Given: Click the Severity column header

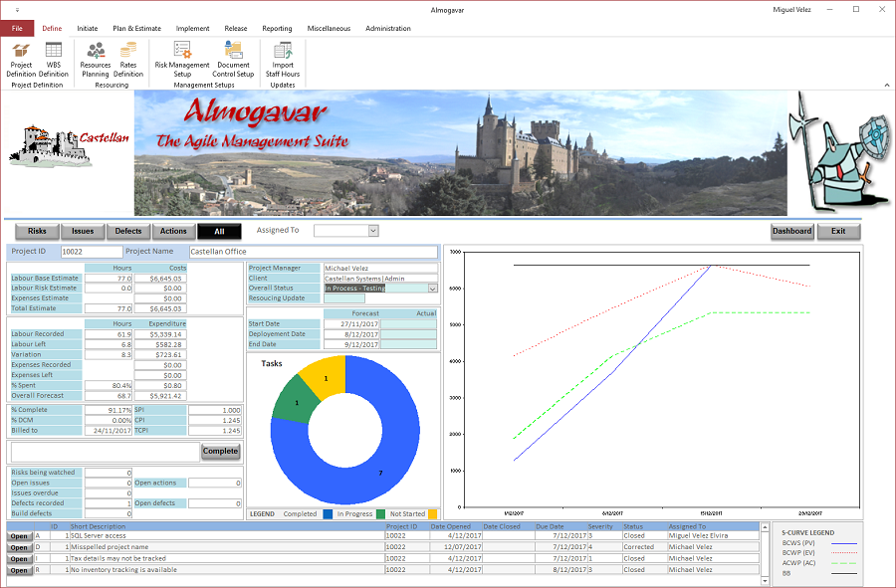Looking at the screenshot, I should coord(600,526).
